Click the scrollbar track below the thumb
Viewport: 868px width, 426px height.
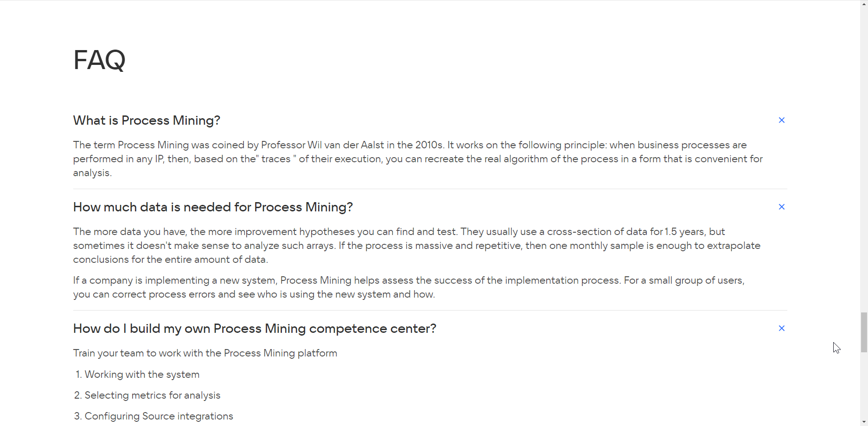[x=864, y=385]
